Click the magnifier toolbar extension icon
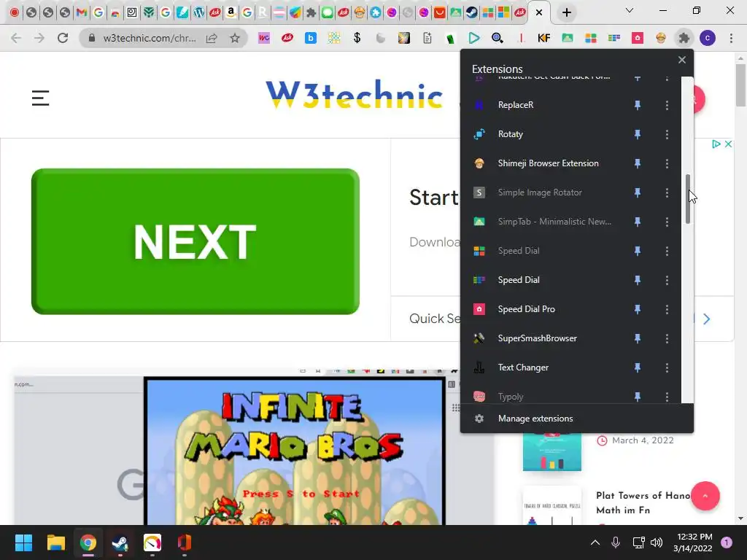 click(498, 38)
